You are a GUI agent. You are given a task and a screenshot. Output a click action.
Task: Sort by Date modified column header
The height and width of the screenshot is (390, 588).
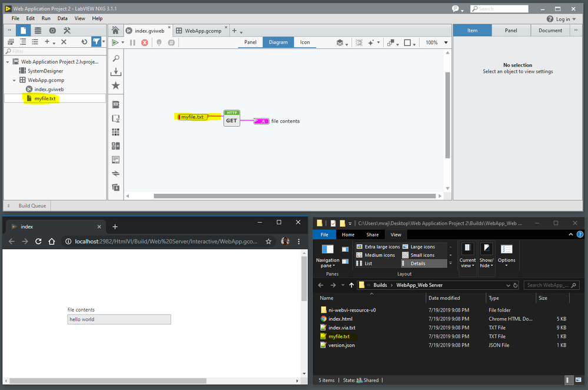point(444,298)
